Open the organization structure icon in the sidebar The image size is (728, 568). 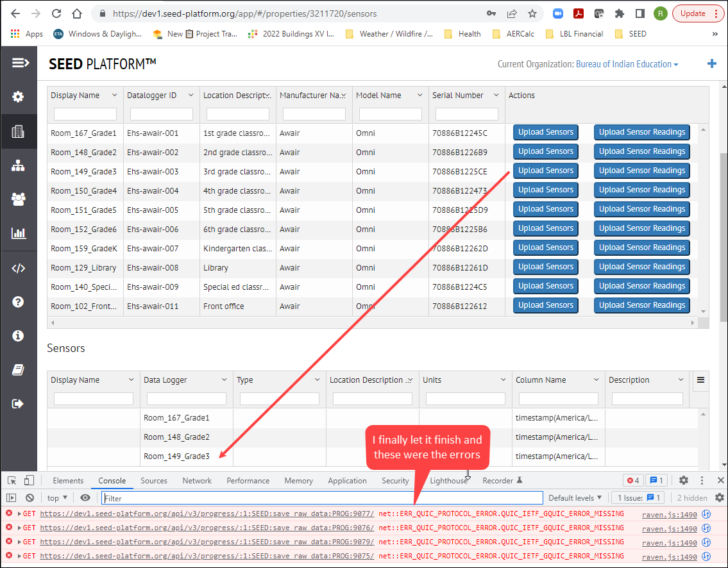pos(19,165)
